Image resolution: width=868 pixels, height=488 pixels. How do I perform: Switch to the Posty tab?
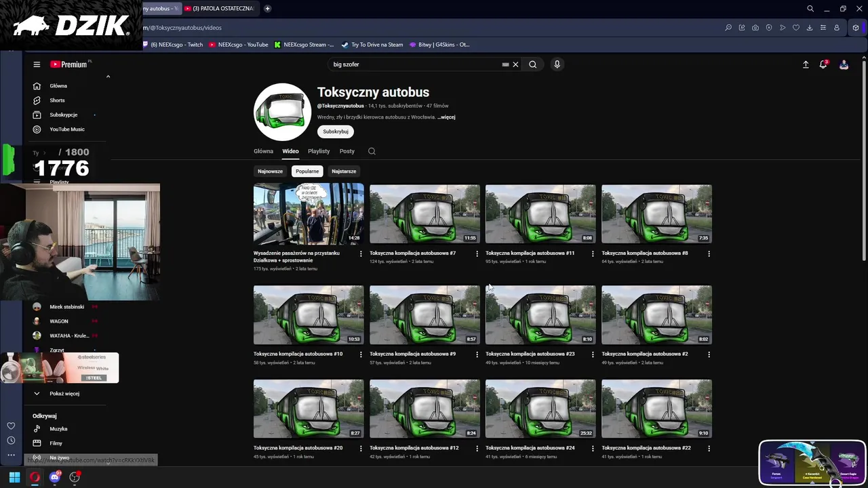tap(347, 151)
